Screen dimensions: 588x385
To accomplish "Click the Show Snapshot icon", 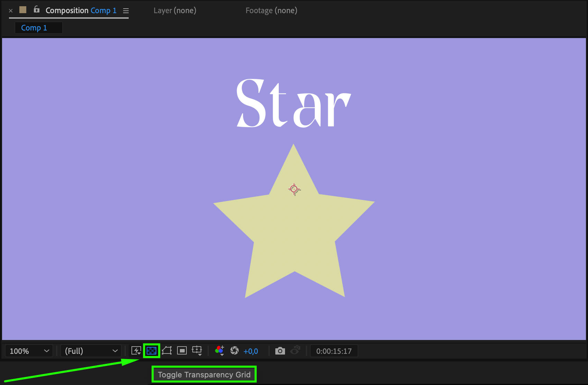I will tap(295, 351).
